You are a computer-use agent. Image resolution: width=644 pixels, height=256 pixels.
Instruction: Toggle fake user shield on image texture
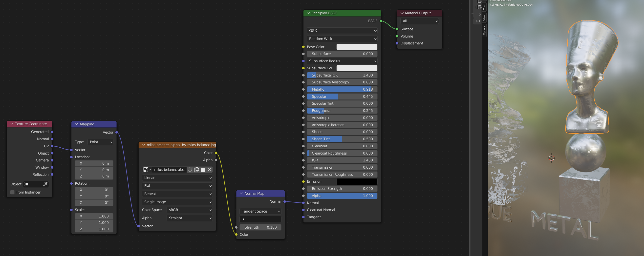point(190,170)
